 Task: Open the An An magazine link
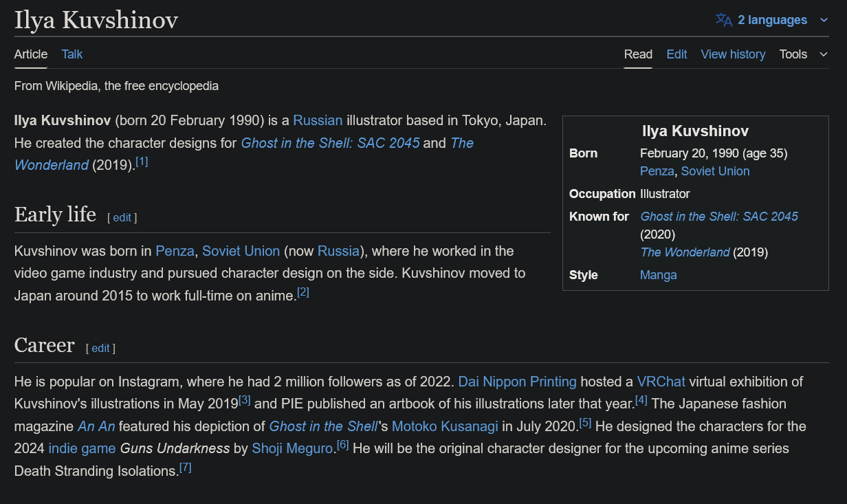pos(96,426)
